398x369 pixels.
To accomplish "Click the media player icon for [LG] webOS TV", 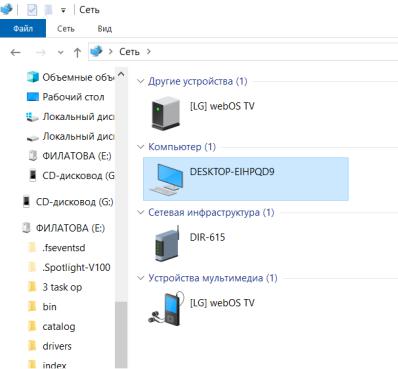I will point(166,309).
